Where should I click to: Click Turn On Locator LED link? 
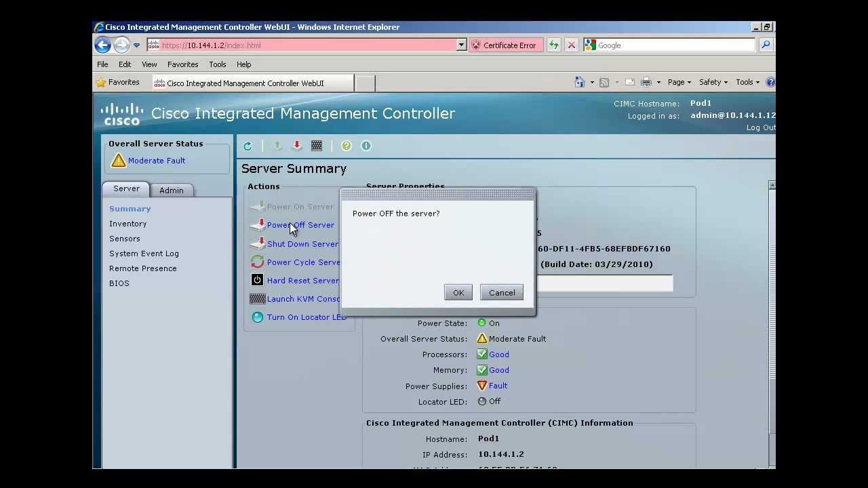pyautogui.click(x=307, y=317)
